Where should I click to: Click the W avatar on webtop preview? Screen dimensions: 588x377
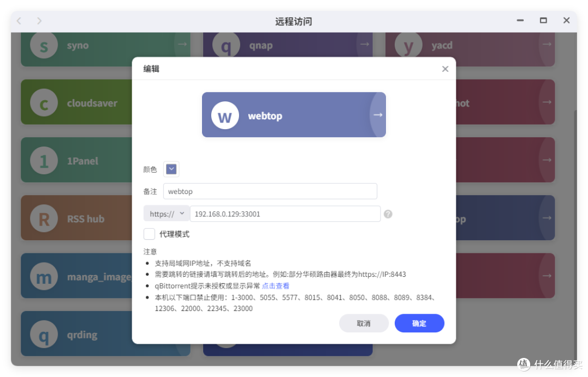[x=225, y=115]
